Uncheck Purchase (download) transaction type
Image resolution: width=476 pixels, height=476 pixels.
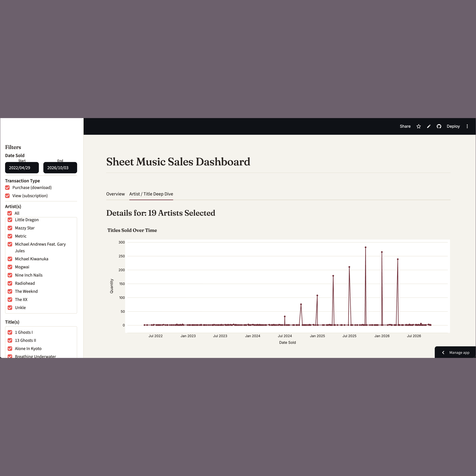(8, 188)
